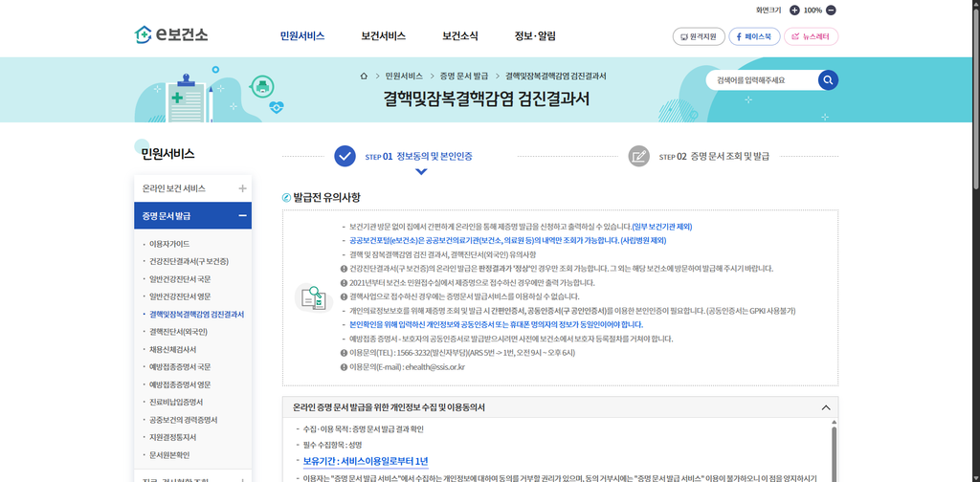980x482 pixels.
Task: Open 보건소식 top menu
Action: click(460, 35)
